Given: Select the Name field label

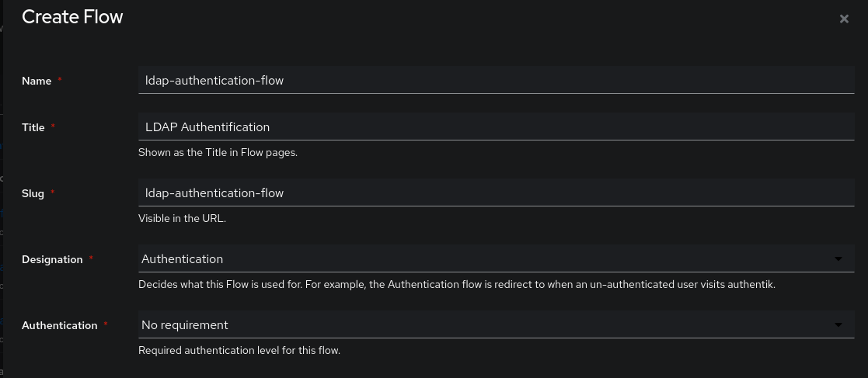Looking at the screenshot, I should tap(37, 81).
